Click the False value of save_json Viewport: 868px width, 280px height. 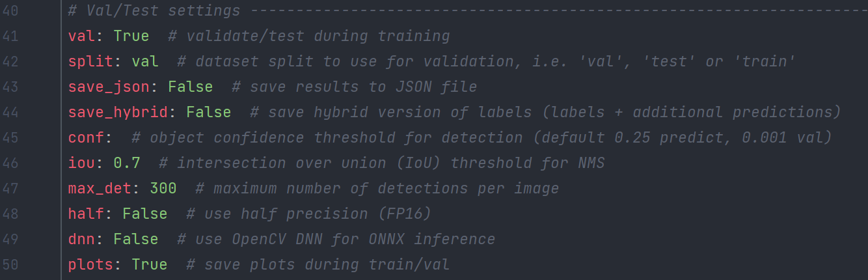pyautogui.click(x=190, y=87)
